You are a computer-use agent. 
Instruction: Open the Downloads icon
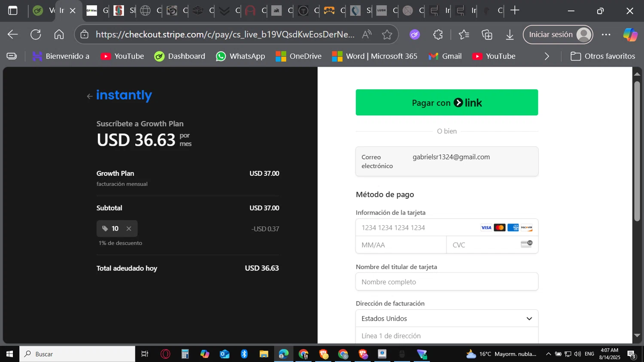tap(510, 35)
